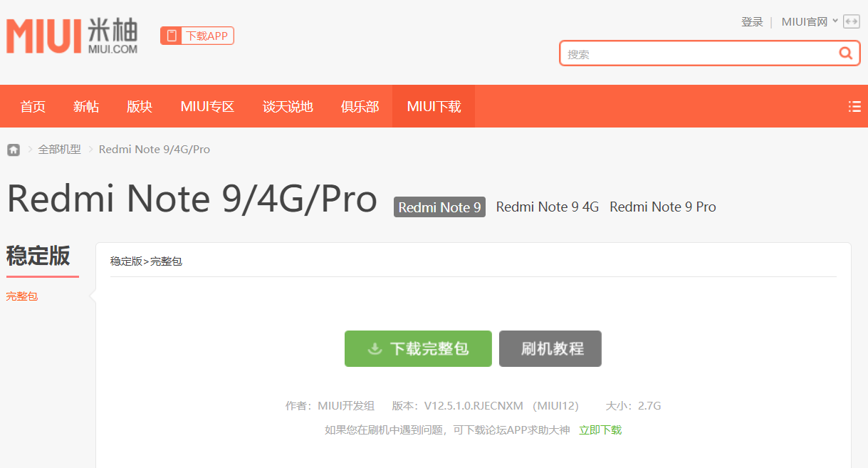Click the 刷机教程 button
The image size is (868, 468).
550,348
